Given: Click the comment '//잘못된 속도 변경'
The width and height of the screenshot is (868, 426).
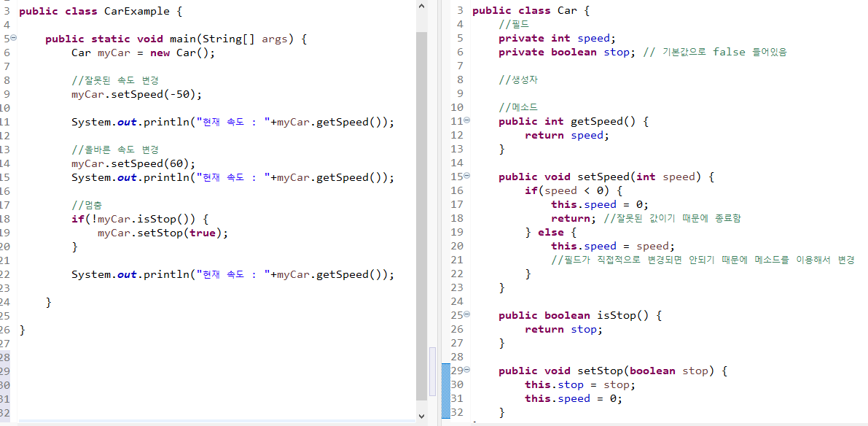Looking at the screenshot, I should tap(114, 80).
